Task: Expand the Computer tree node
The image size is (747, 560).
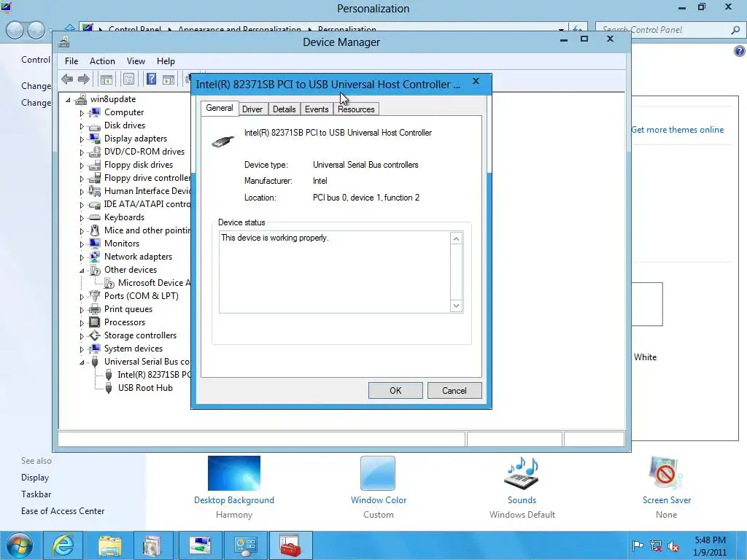Action: click(x=82, y=113)
